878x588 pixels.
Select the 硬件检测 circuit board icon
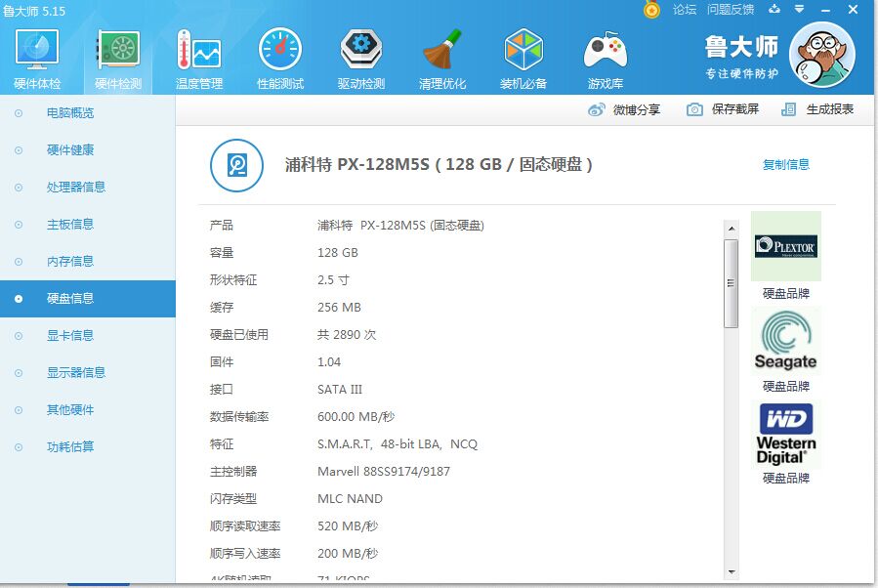tap(118, 49)
